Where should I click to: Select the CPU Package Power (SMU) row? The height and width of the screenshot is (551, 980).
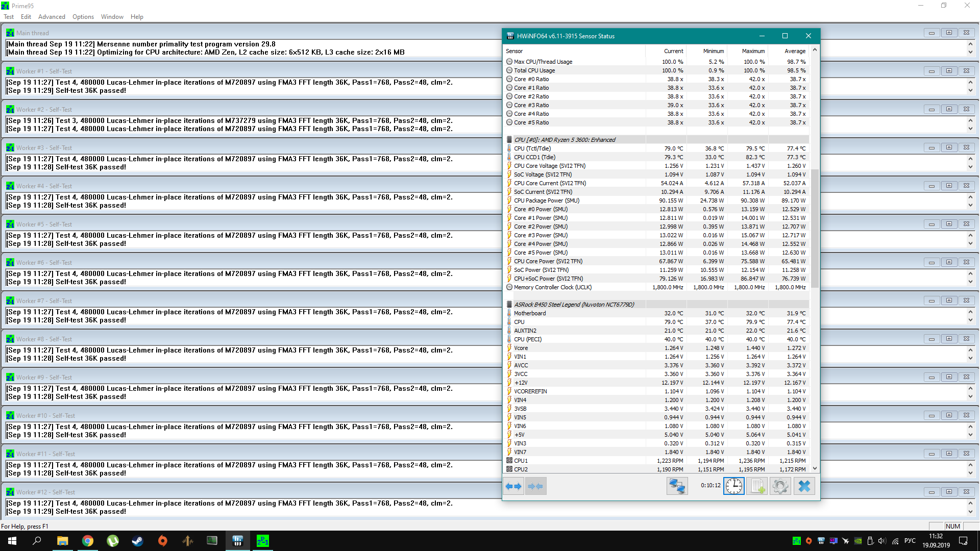[x=546, y=201]
